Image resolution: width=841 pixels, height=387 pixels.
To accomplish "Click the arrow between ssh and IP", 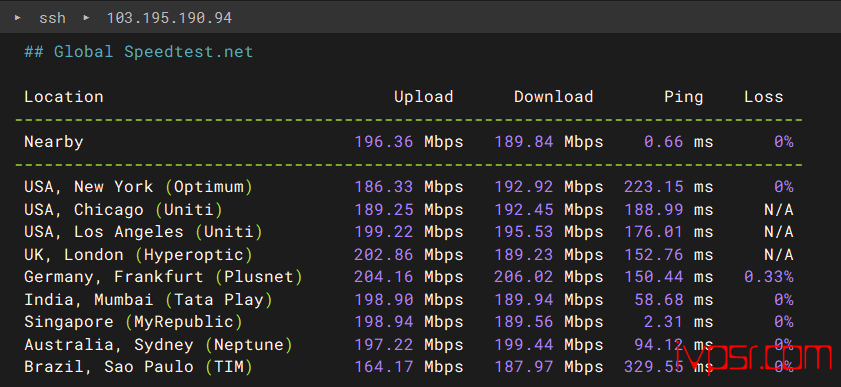I will click(86, 18).
